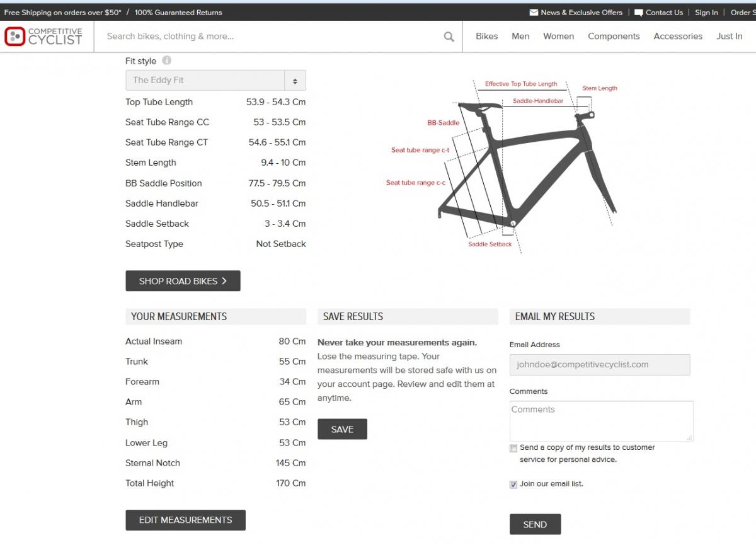Click the Competitive Cyclist logo

point(43,37)
